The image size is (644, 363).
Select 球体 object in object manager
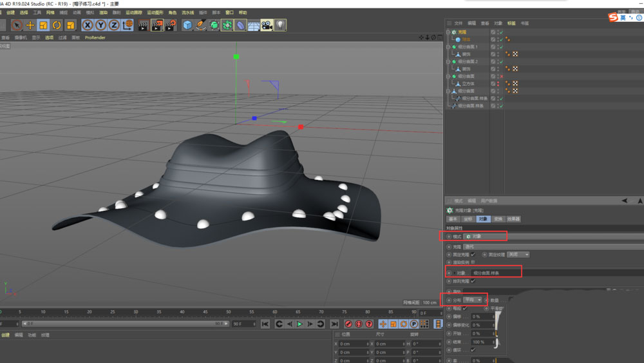(466, 39)
